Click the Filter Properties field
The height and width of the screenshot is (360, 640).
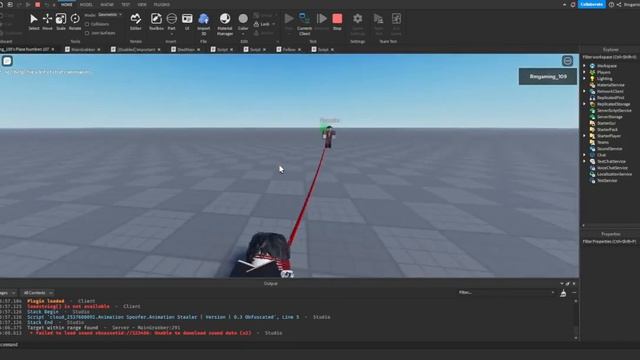click(x=610, y=242)
